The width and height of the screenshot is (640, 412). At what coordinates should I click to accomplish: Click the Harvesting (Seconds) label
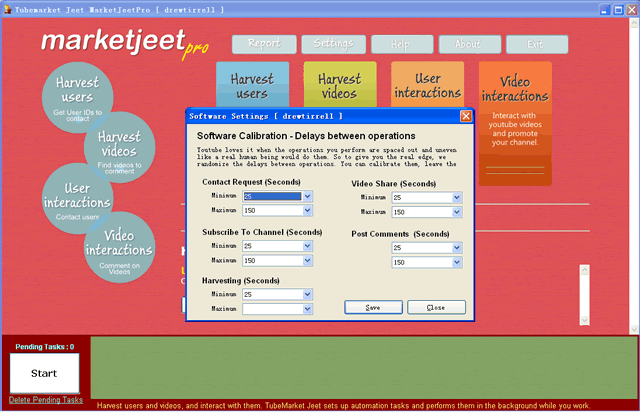click(241, 281)
